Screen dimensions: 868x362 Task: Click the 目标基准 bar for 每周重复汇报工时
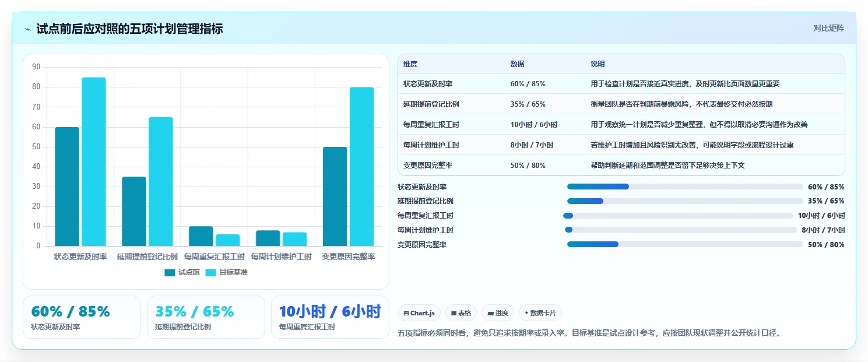228,240
